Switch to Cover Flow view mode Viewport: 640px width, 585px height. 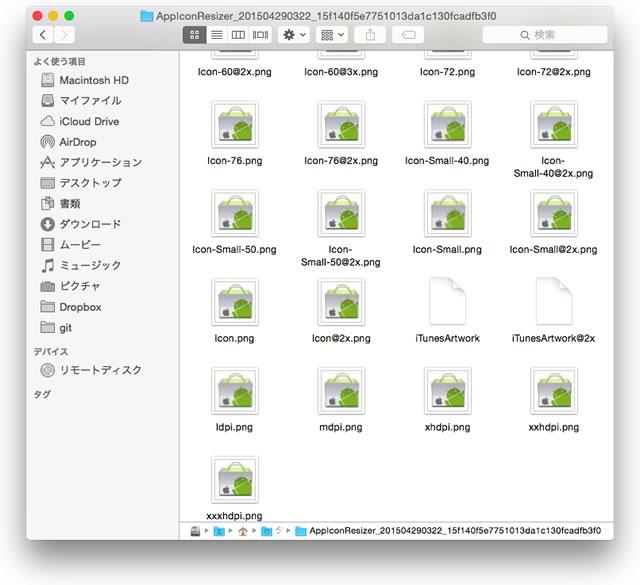[260, 35]
